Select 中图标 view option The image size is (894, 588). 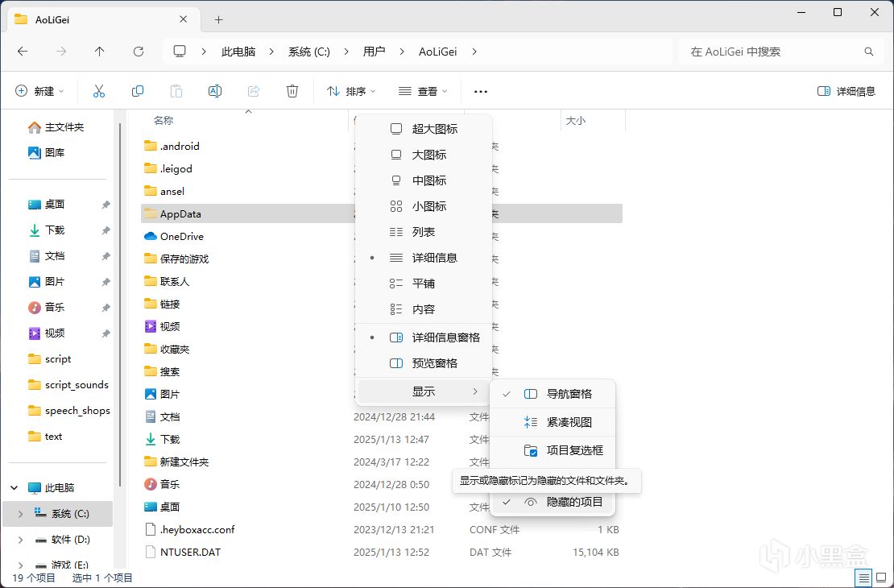(424, 180)
